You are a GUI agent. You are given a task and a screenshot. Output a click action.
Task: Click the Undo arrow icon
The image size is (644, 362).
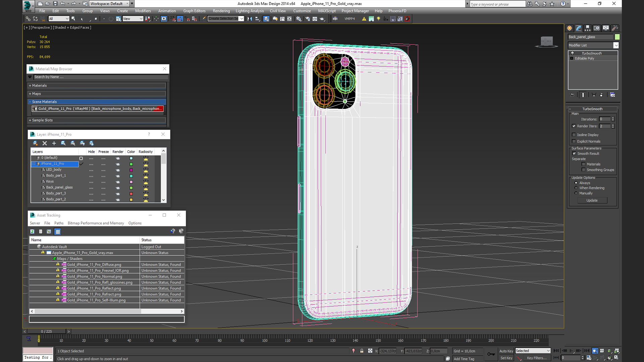click(63, 4)
